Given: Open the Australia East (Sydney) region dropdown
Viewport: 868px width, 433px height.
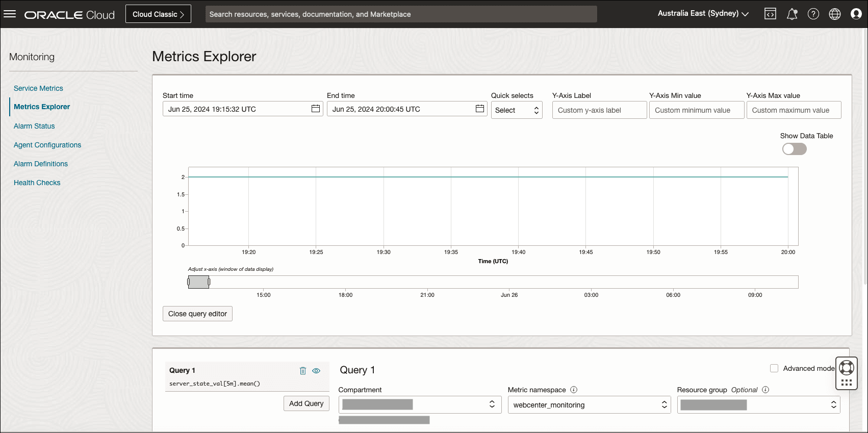Looking at the screenshot, I should 703,14.
